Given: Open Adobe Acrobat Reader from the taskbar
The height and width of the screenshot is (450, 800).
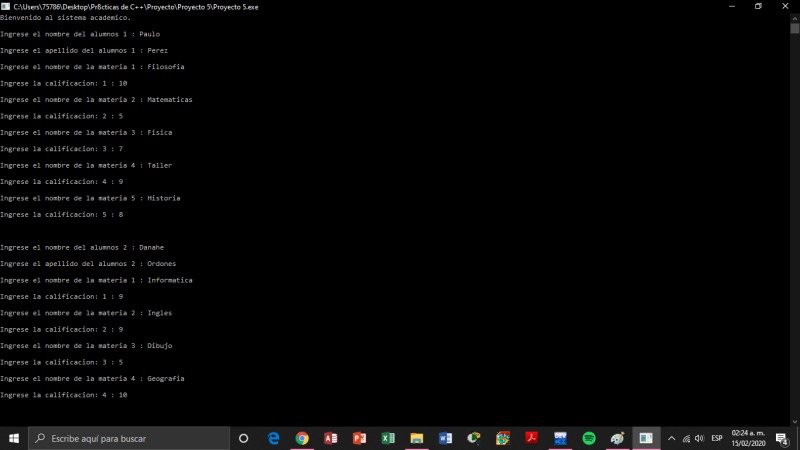Looking at the screenshot, I should pos(532,438).
